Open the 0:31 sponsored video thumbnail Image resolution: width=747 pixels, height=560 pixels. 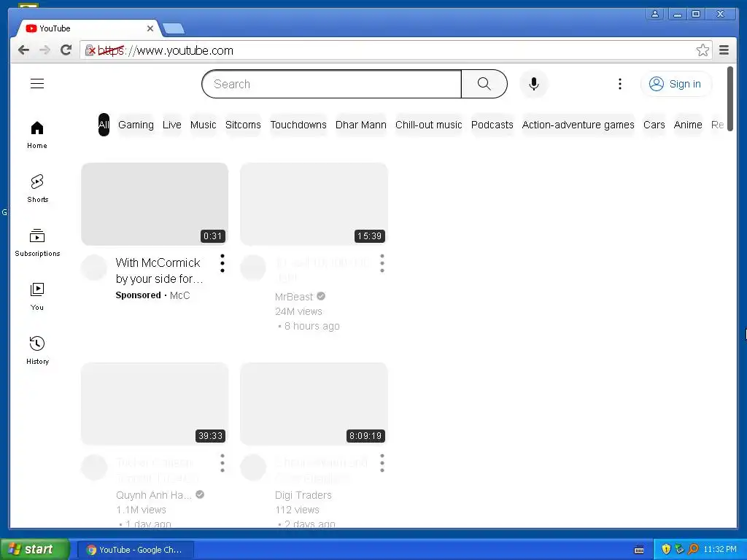pyautogui.click(x=155, y=204)
